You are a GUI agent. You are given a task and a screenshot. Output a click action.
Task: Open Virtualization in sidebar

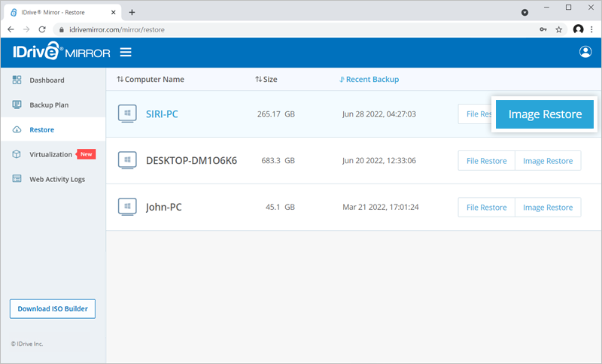click(x=53, y=154)
